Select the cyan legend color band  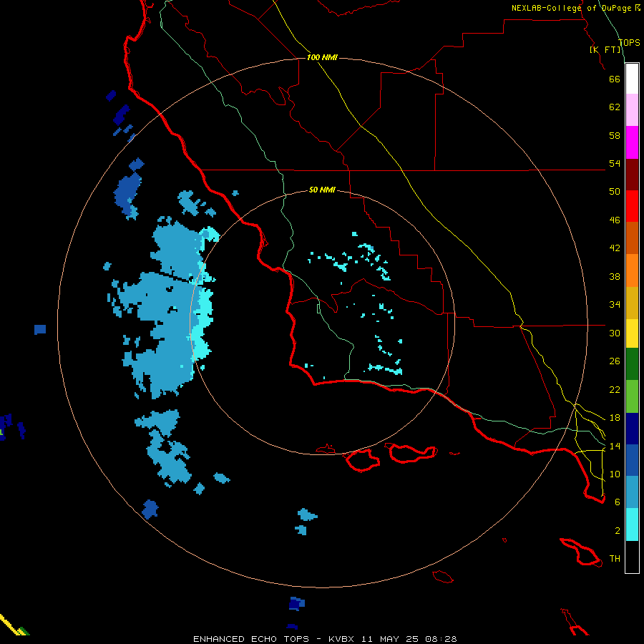tap(632, 525)
